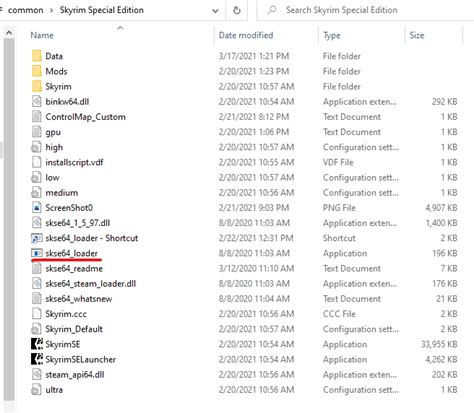474x413 pixels.
Task: Click the Mods folder icon
Action: pyautogui.click(x=37, y=71)
